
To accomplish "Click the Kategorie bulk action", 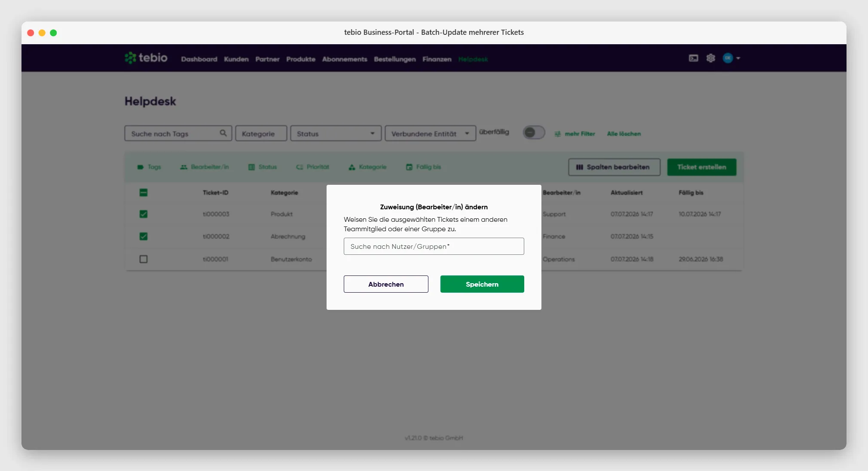I will 367,167.
